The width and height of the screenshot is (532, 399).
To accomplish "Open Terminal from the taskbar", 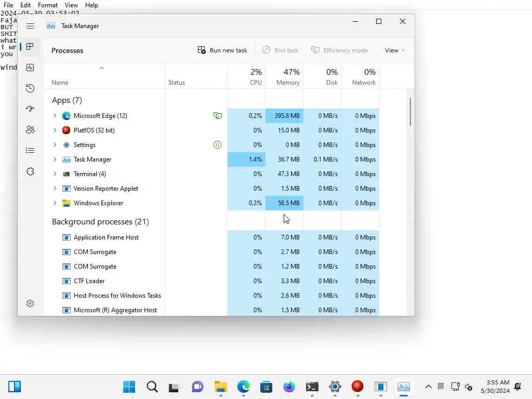I will tap(312, 387).
